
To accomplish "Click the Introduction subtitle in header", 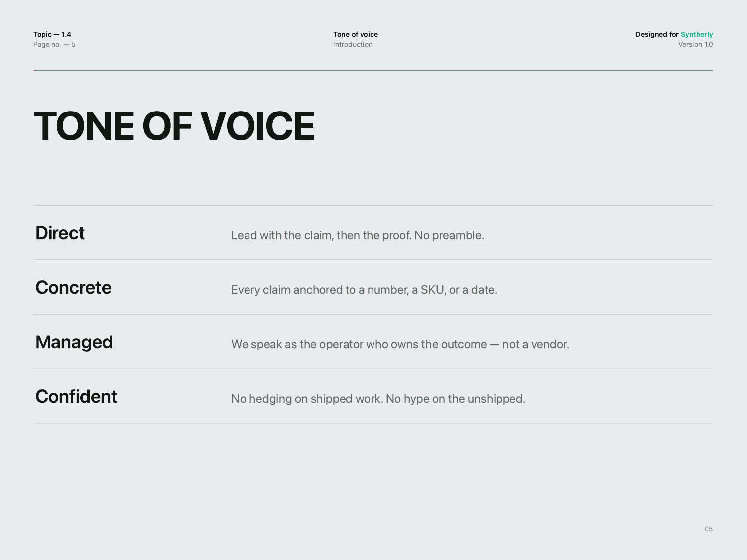I will (x=353, y=44).
